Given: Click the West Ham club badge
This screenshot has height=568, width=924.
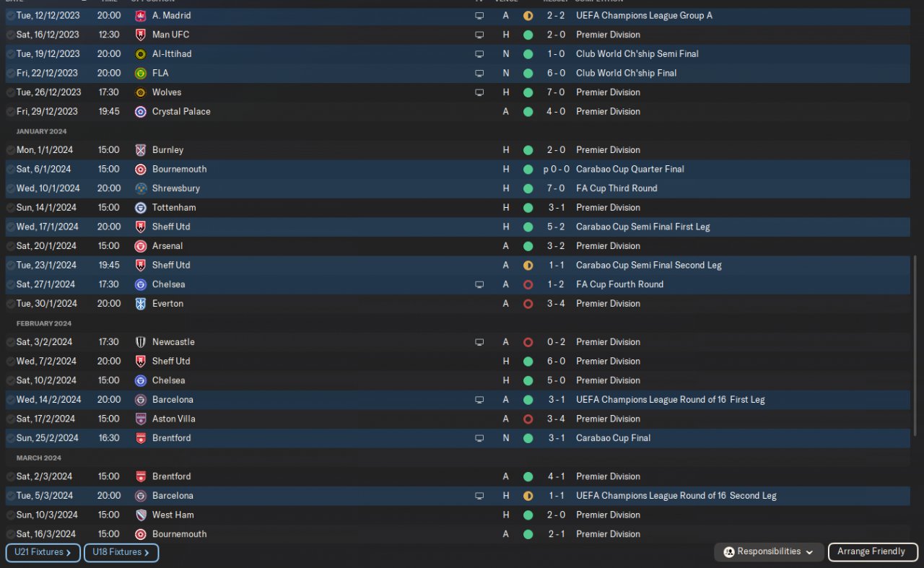Looking at the screenshot, I should click(x=140, y=515).
